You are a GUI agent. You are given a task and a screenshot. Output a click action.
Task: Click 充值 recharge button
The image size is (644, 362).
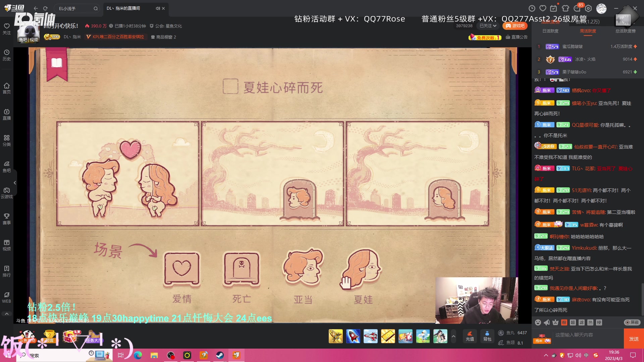(x=470, y=336)
